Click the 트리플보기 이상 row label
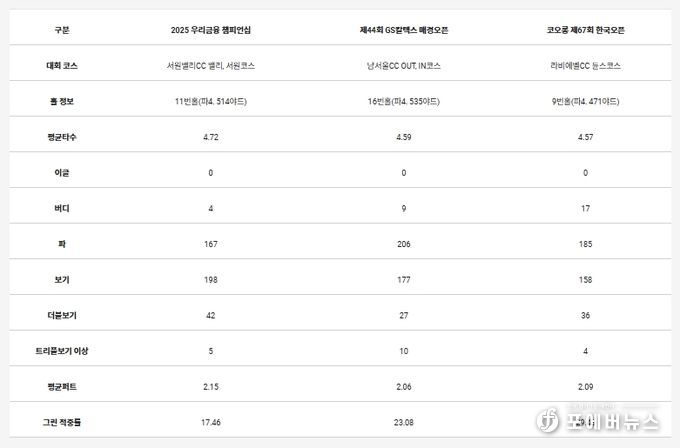 click(63, 351)
